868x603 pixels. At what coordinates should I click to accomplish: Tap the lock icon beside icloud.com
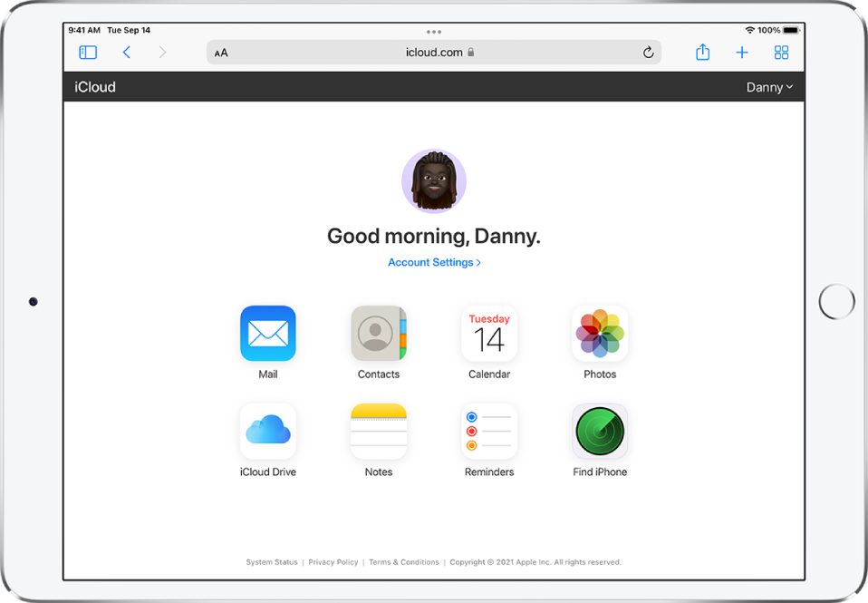point(470,52)
